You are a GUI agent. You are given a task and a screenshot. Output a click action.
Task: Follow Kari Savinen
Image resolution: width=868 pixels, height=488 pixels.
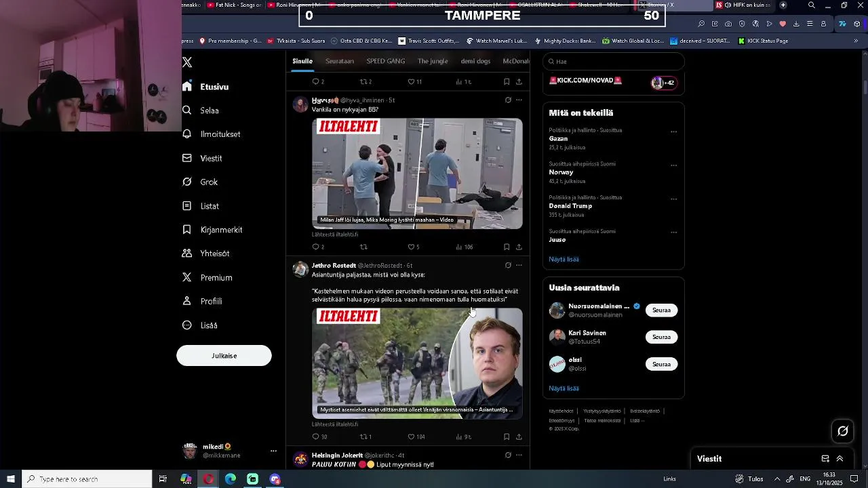pyautogui.click(x=661, y=337)
